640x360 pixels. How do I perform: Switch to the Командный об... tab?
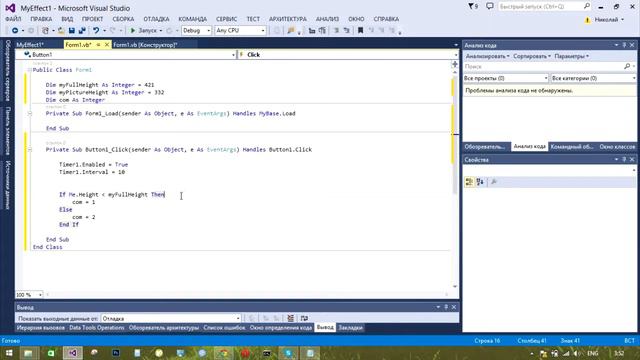click(x=571, y=147)
